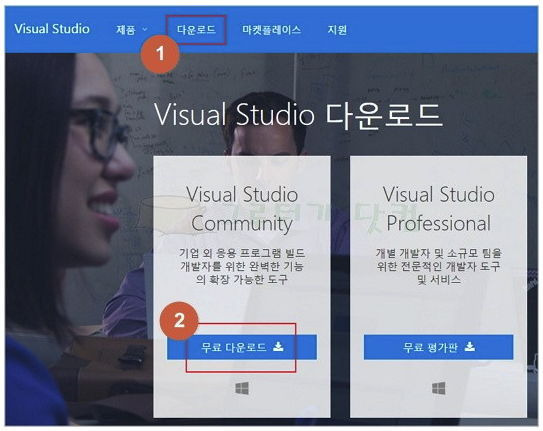This screenshot has width=543, height=431.
Task: Click Community description starting 기업 외 응용
Action: [242, 266]
